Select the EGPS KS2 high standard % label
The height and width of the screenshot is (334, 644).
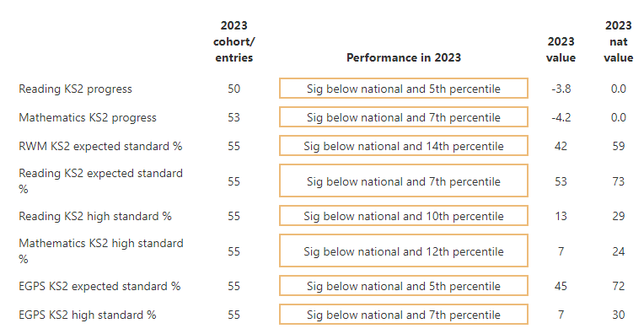pyautogui.click(x=88, y=315)
